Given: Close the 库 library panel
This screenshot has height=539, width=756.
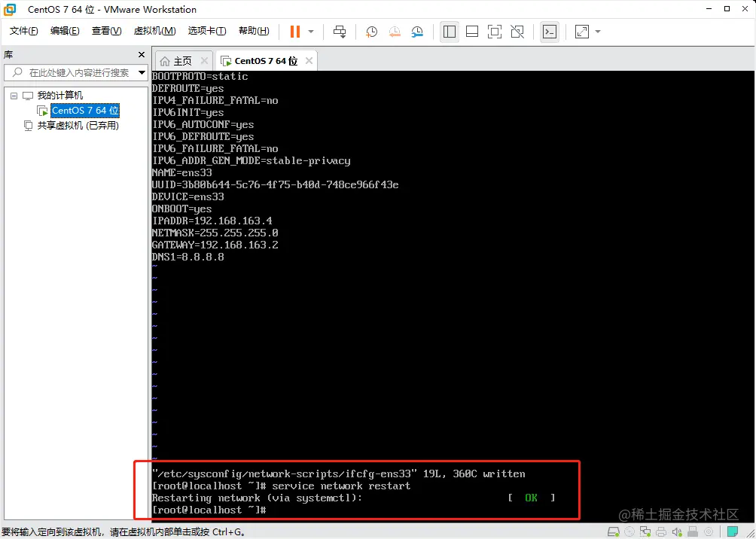Looking at the screenshot, I should [142, 54].
